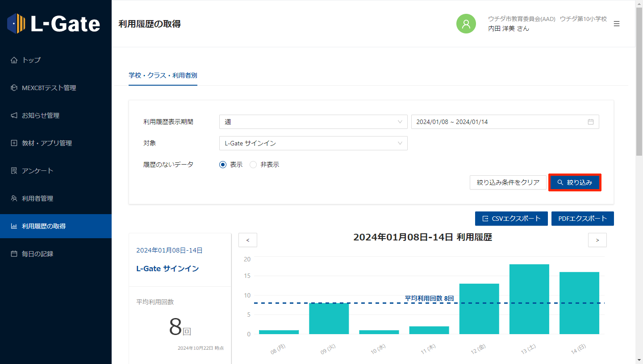Go to トップ in the sidebar
Screen dimensions: 643x364
tap(31, 60)
